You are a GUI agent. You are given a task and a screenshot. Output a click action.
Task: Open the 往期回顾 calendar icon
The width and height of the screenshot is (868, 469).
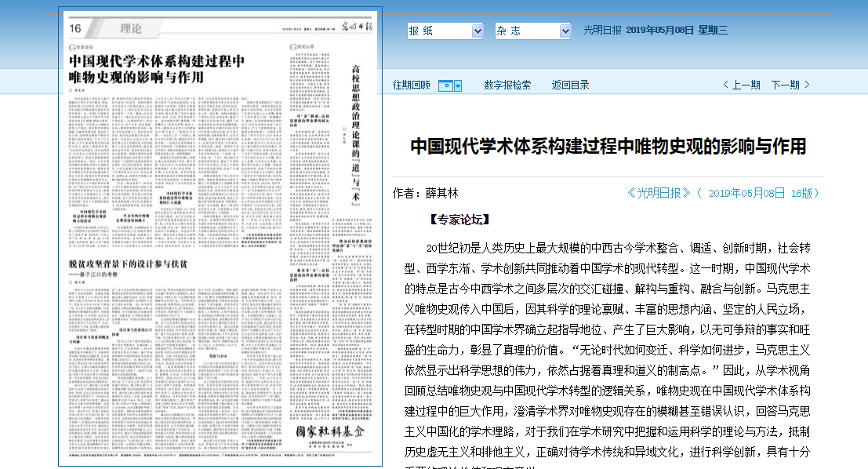[445, 85]
